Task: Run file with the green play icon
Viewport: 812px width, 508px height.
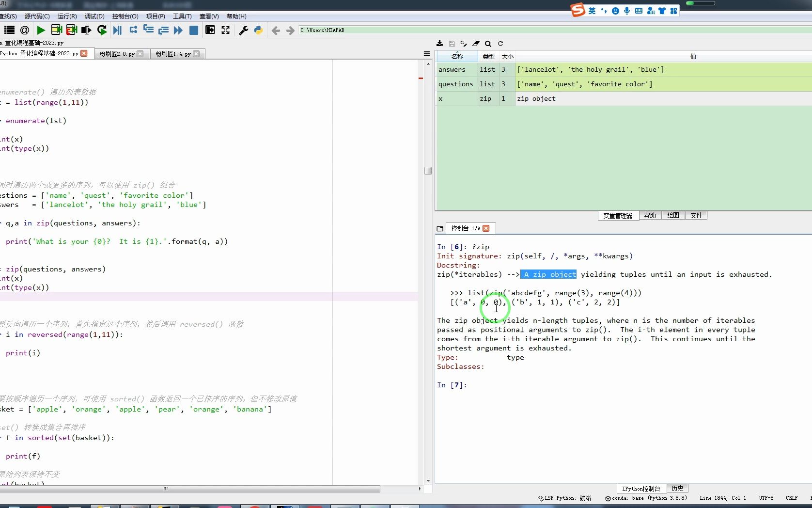Action: click(x=41, y=30)
